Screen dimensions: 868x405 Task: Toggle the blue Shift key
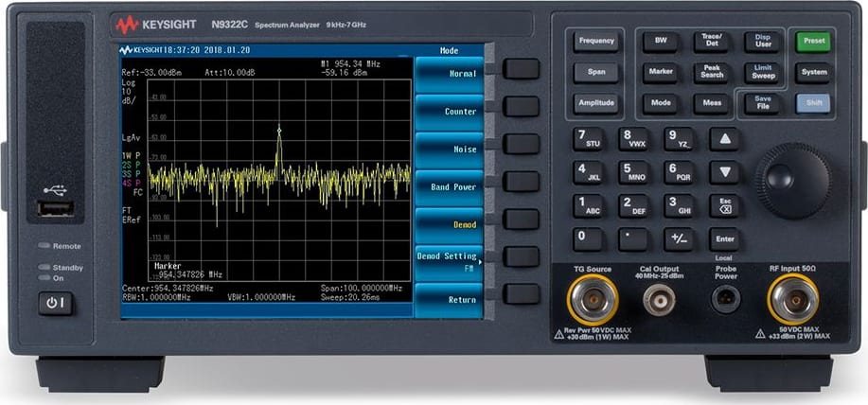(813, 103)
